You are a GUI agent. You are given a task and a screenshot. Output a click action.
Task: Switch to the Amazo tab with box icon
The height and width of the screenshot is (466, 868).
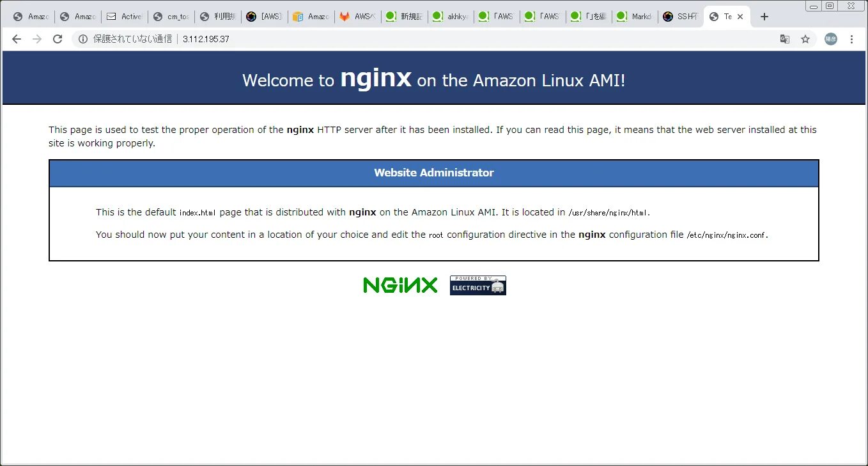point(310,17)
